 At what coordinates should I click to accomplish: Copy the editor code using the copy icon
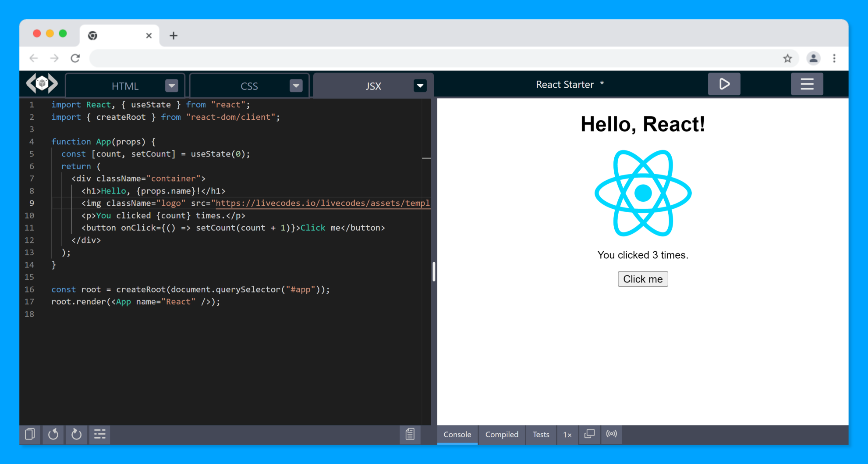[30, 434]
